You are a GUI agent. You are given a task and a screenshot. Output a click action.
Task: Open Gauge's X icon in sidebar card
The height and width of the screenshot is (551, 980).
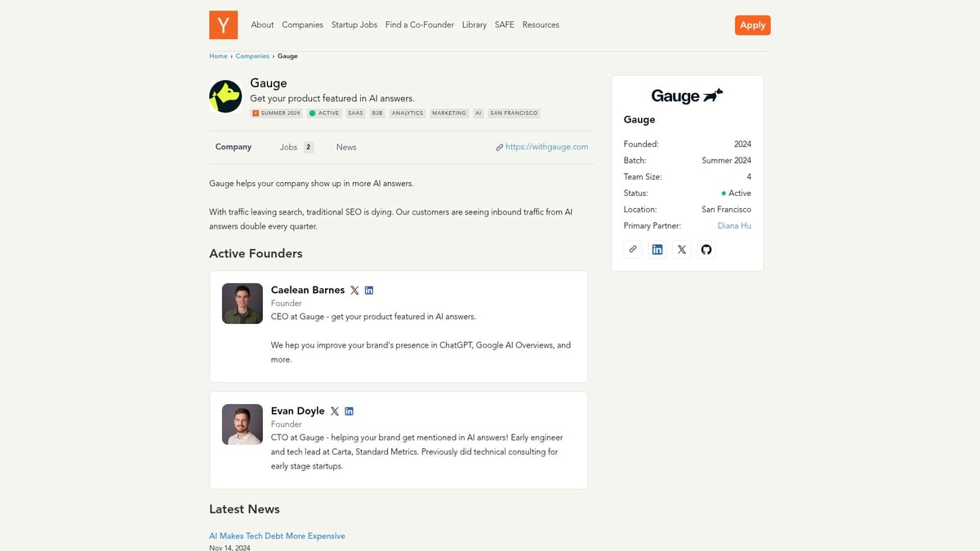tap(682, 250)
